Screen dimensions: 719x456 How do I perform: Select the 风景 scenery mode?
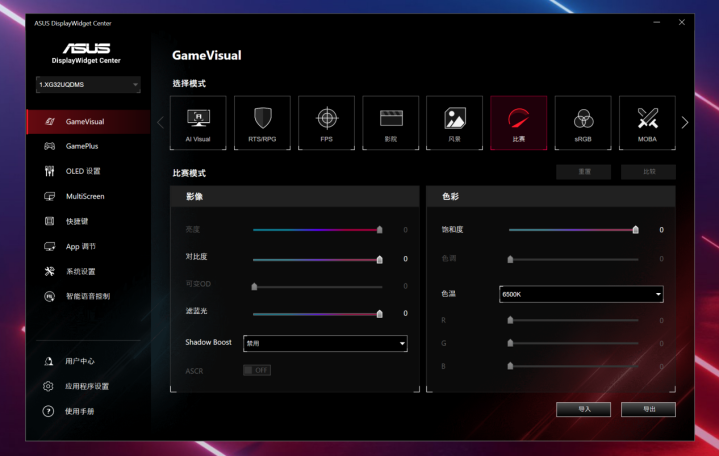pyautogui.click(x=454, y=122)
